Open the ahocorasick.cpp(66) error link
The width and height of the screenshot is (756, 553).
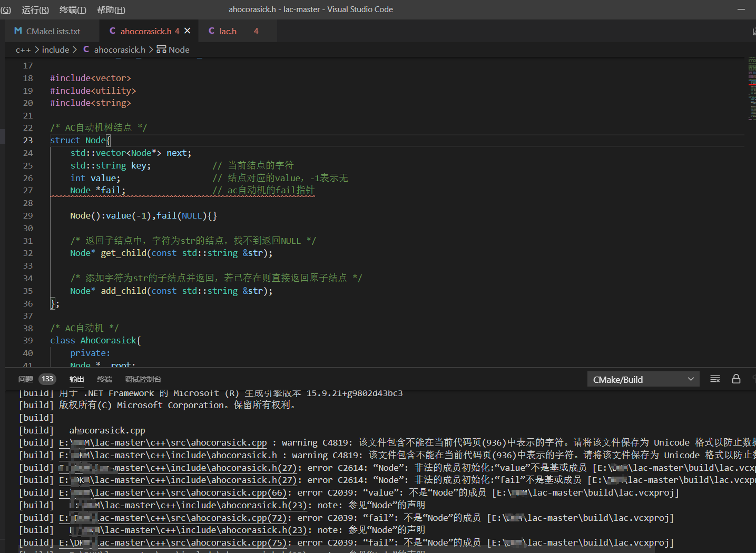173,492
